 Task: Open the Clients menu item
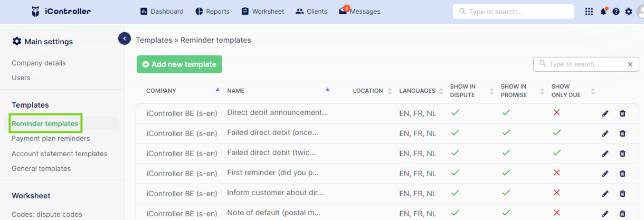(311, 11)
